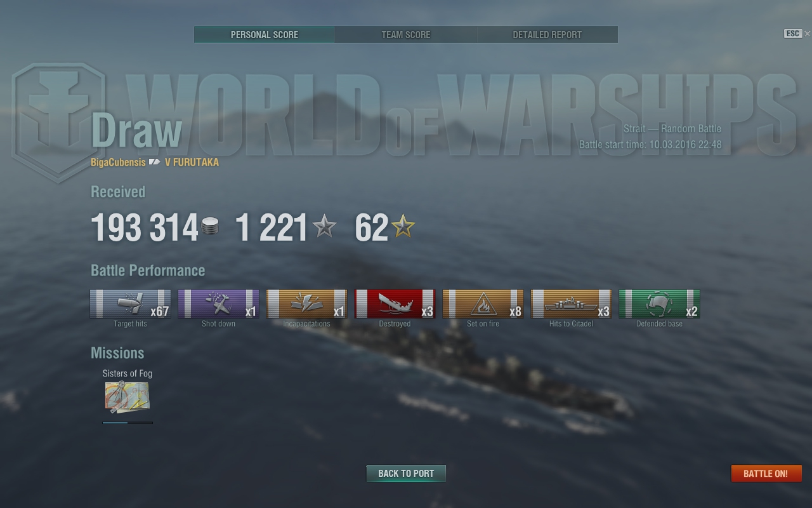Viewport: 812px width, 508px height.
Task: Click the silver credits coin icon
Action: tap(210, 226)
